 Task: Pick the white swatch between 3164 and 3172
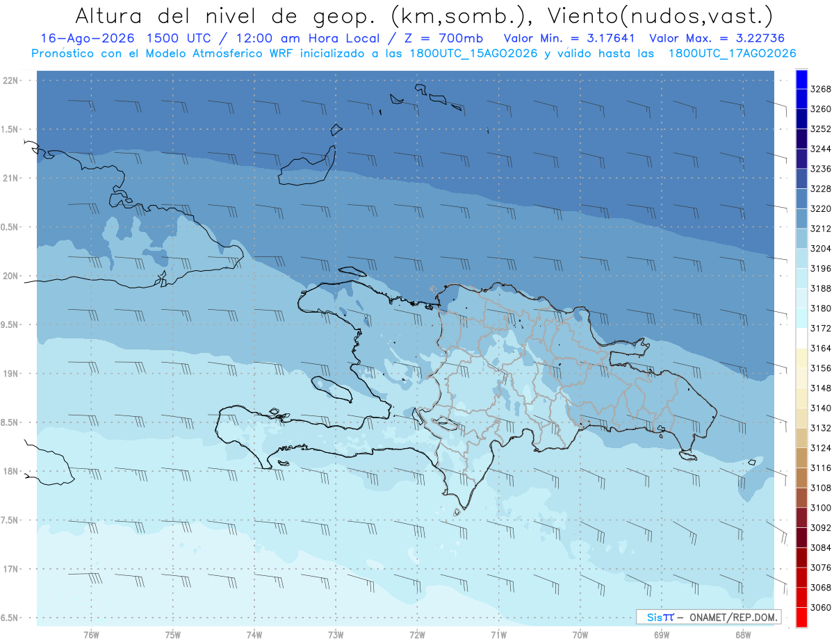point(801,338)
